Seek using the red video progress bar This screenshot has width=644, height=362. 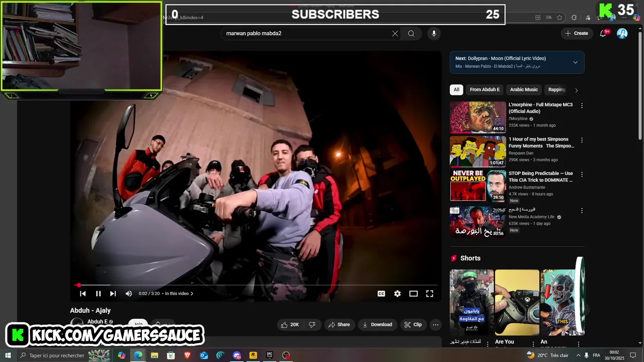pos(257,285)
